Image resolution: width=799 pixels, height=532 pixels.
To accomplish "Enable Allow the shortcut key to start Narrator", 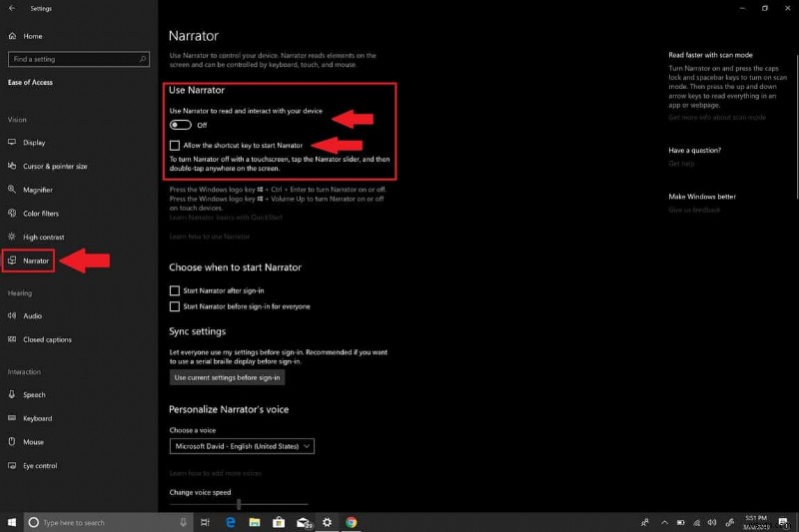I will pos(175,146).
